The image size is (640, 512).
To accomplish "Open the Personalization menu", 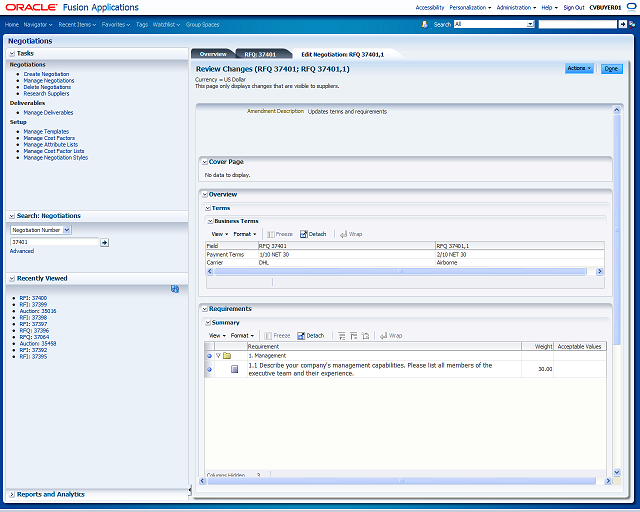I will coord(470,7).
